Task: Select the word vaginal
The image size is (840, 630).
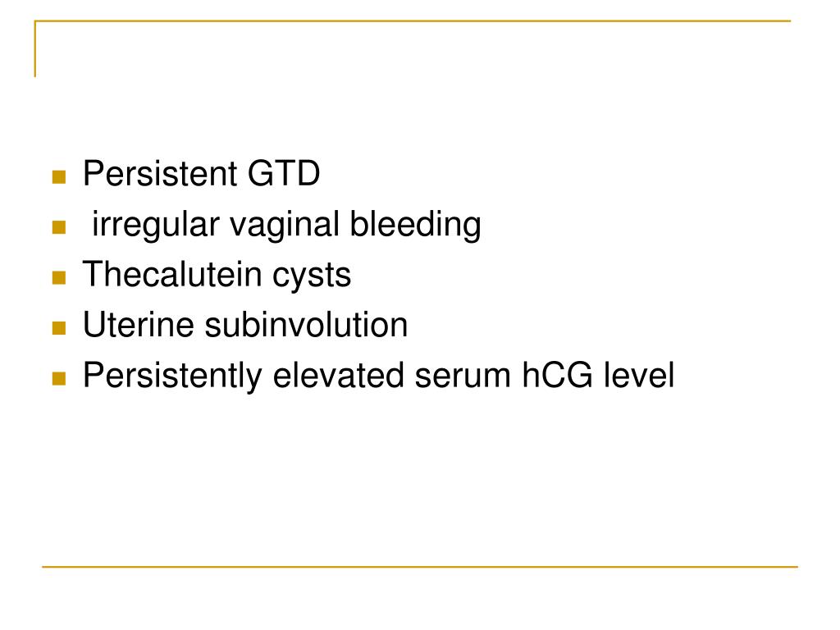Action: 285,225
